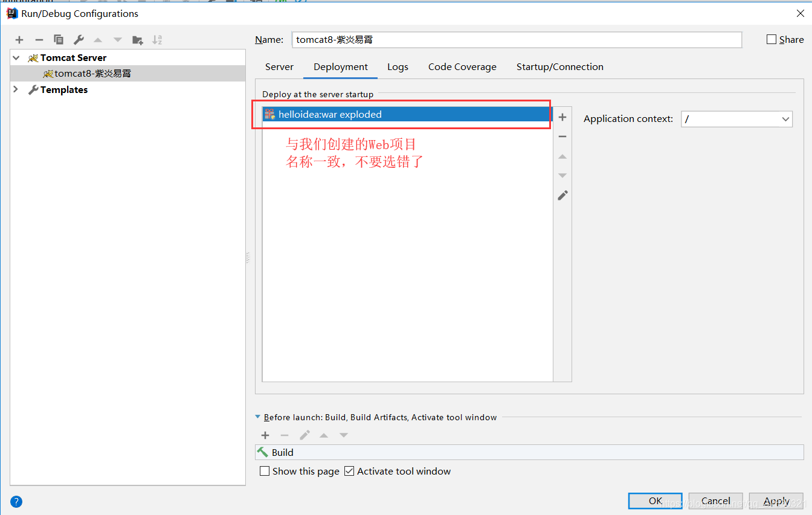Copy configuration using duplicate icon
812x515 pixels.
pyautogui.click(x=59, y=40)
